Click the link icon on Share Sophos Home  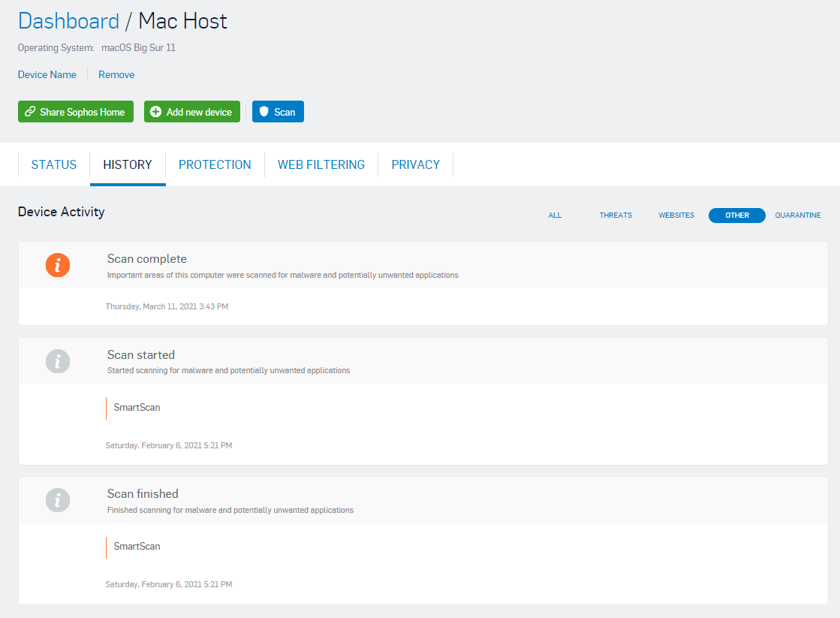[30, 112]
